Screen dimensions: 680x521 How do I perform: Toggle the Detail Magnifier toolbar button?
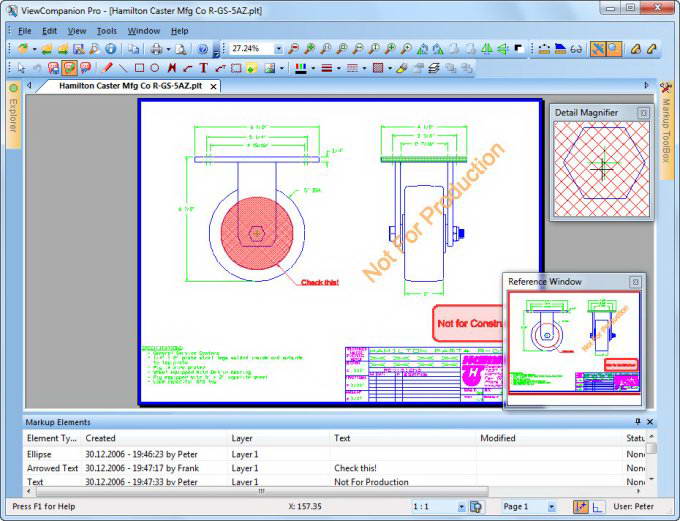614,49
